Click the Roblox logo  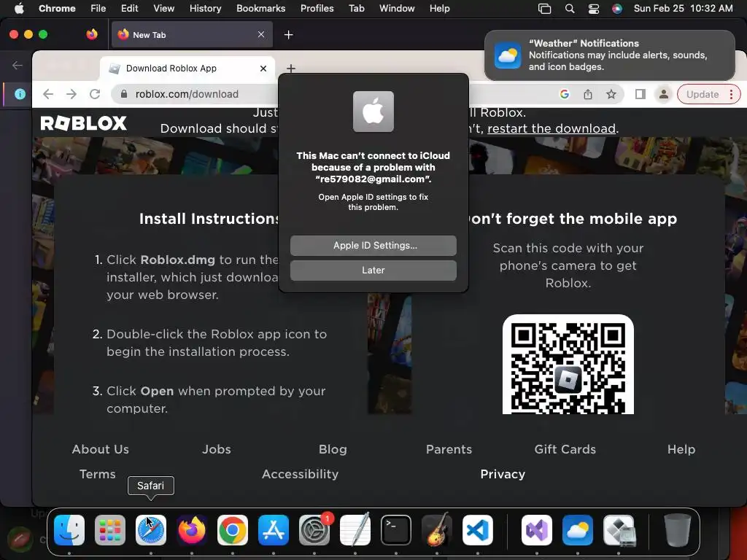tap(83, 123)
